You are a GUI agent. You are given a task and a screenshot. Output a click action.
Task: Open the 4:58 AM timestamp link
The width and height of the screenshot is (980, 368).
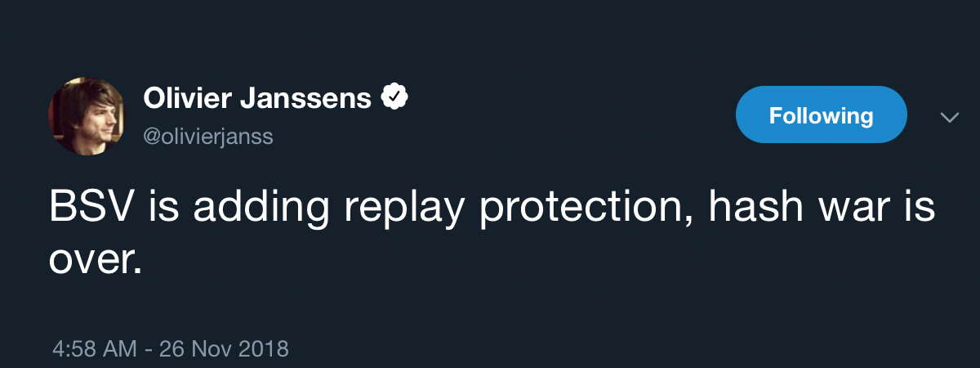pos(94,349)
